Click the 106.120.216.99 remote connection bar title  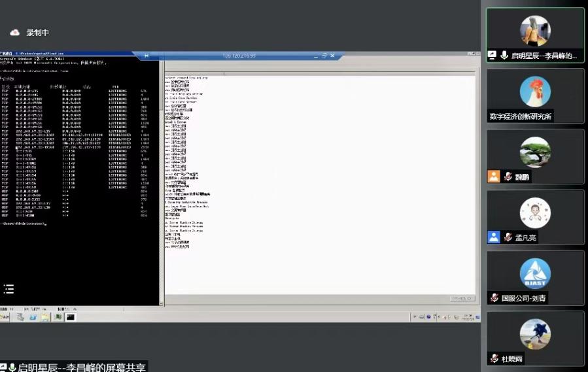(x=239, y=56)
